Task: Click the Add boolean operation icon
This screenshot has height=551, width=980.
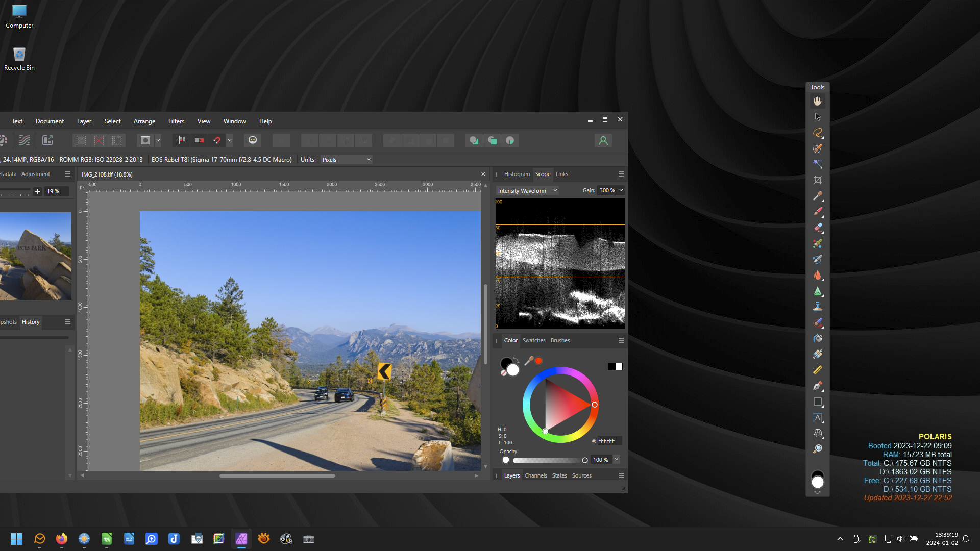Action: [474, 140]
